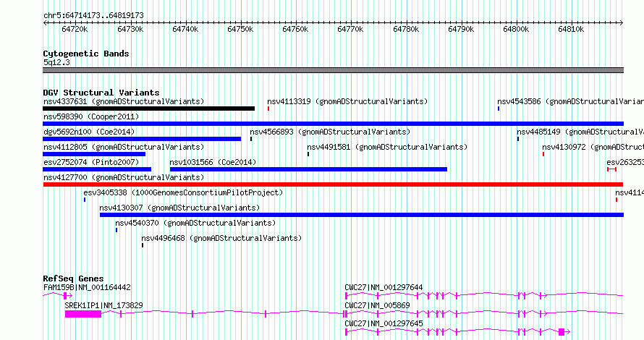Click the chr5:64714173..64819173 coordinate label
Screen dimensions: 644x340
(93, 16)
